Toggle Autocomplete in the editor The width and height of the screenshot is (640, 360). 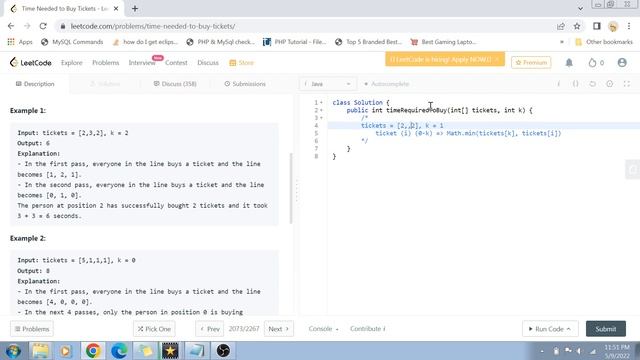[x=387, y=84]
